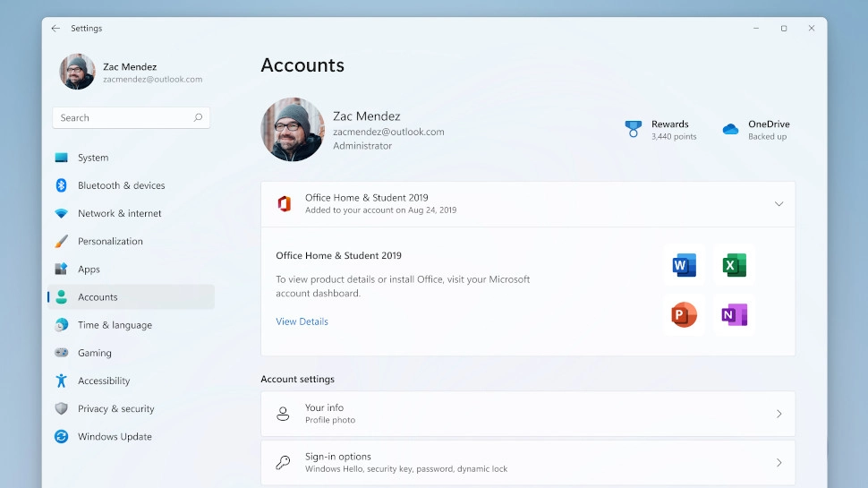Open Apps settings category
The width and height of the screenshot is (868, 488).
(x=132, y=269)
